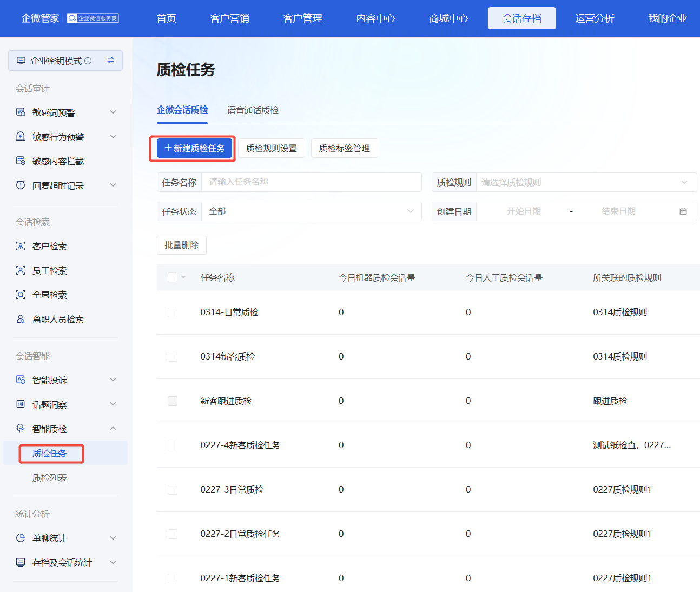The image size is (700, 592).
Task: Click the 批量删除 button
Action: [x=182, y=245]
